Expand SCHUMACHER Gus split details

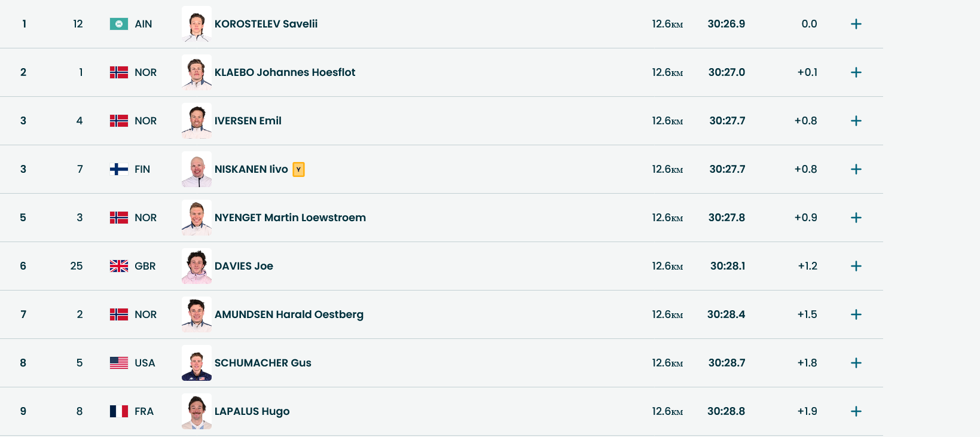856,363
